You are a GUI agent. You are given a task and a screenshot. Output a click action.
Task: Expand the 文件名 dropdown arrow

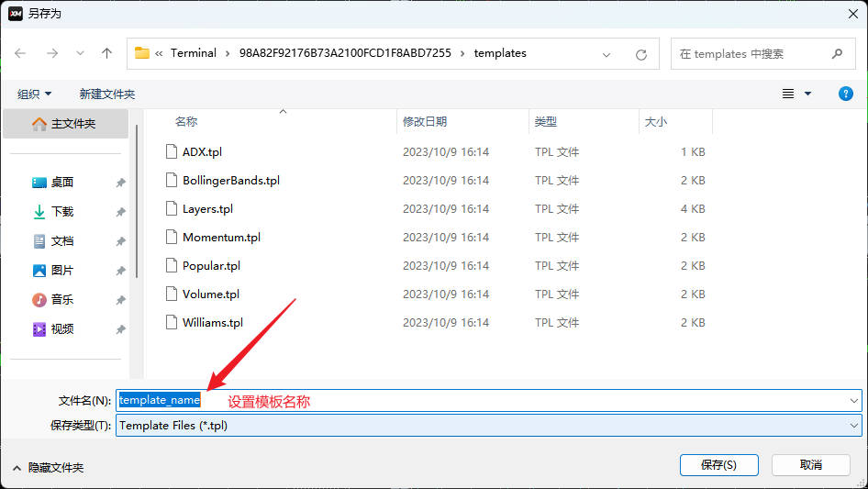[x=853, y=400]
